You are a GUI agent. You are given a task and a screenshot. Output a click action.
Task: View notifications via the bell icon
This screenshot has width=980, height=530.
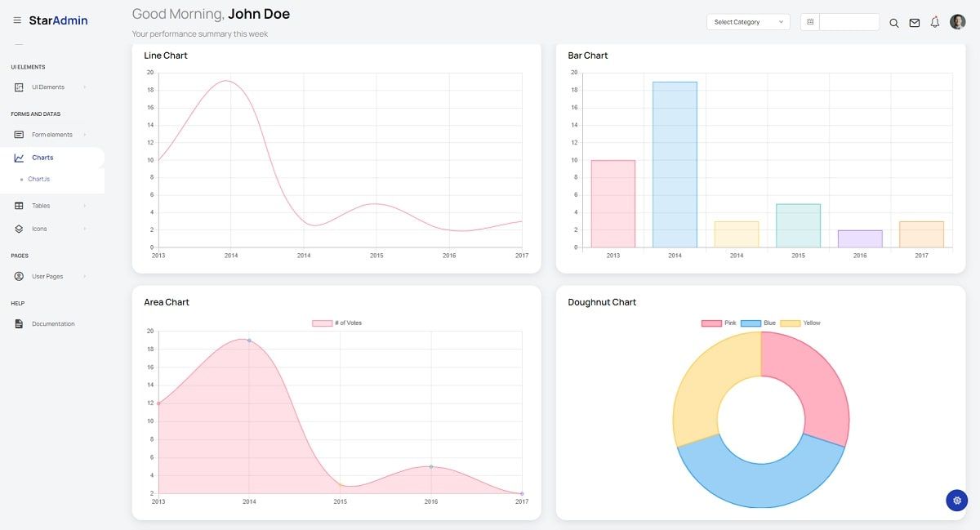(x=934, y=23)
